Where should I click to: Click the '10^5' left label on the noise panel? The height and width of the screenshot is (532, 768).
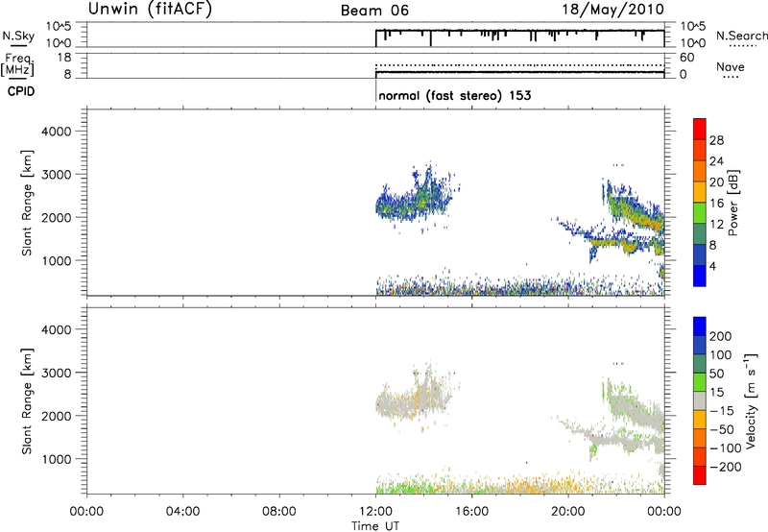click(59, 27)
